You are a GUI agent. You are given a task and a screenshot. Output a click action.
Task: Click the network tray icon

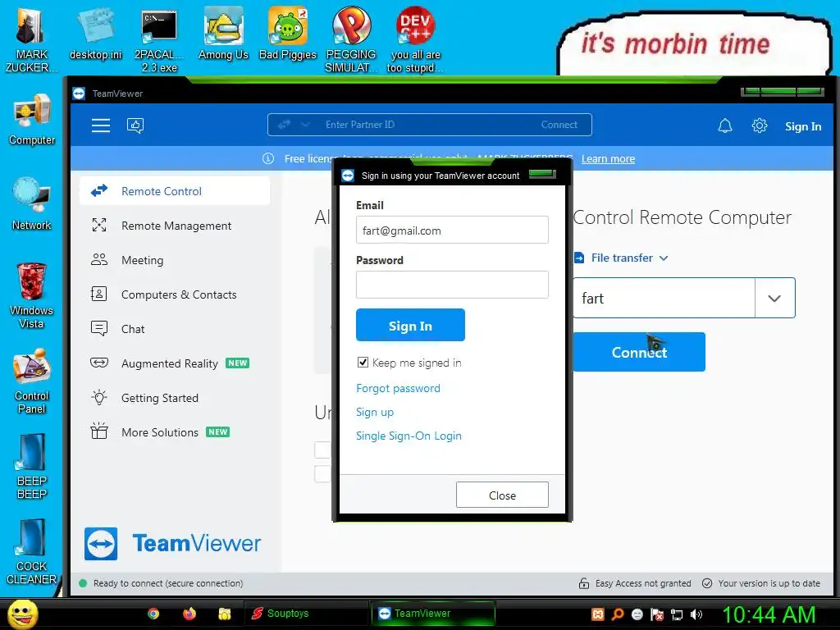[677, 614]
